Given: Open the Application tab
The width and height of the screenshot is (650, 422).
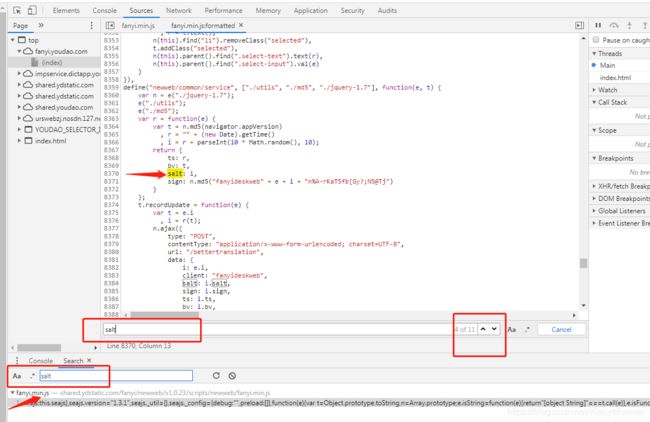Looking at the screenshot, I should click(x=310, y=11).
